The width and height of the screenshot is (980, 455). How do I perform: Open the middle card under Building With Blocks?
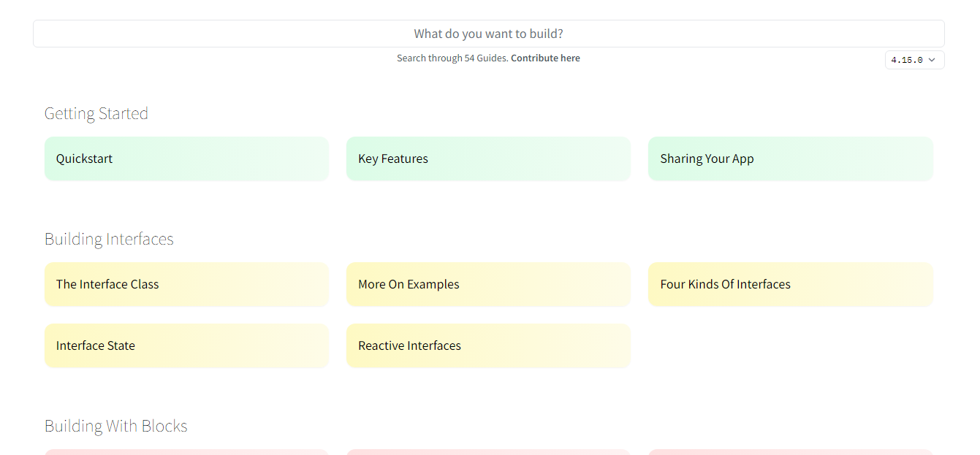(488, 452)
